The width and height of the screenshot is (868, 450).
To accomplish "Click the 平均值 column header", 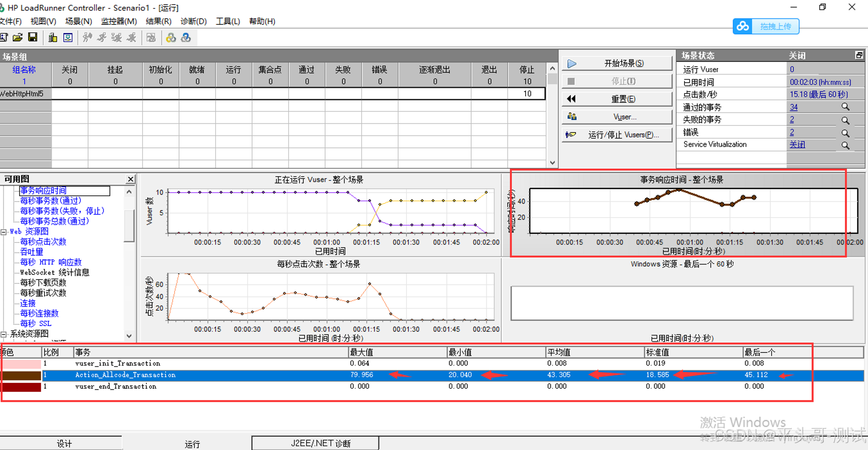I will click(x=595, y=352).
